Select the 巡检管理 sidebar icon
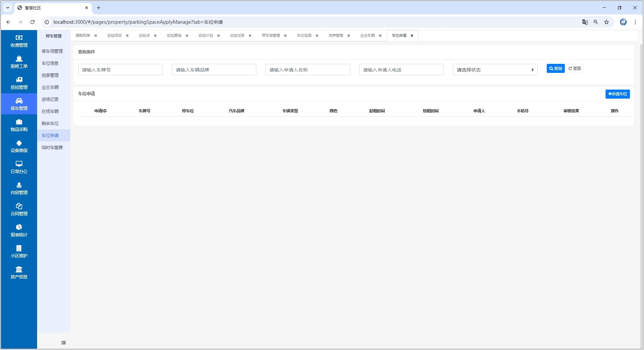 point(19,80)
